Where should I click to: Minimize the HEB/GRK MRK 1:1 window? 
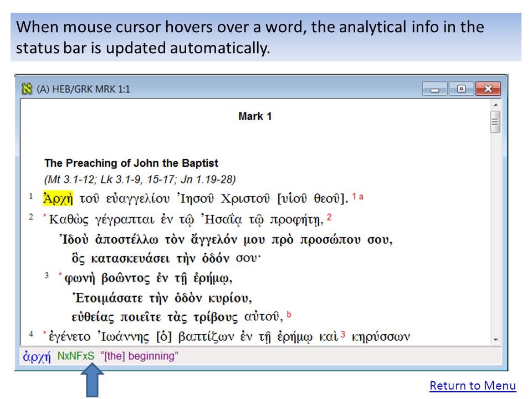(x=434, y=89)
